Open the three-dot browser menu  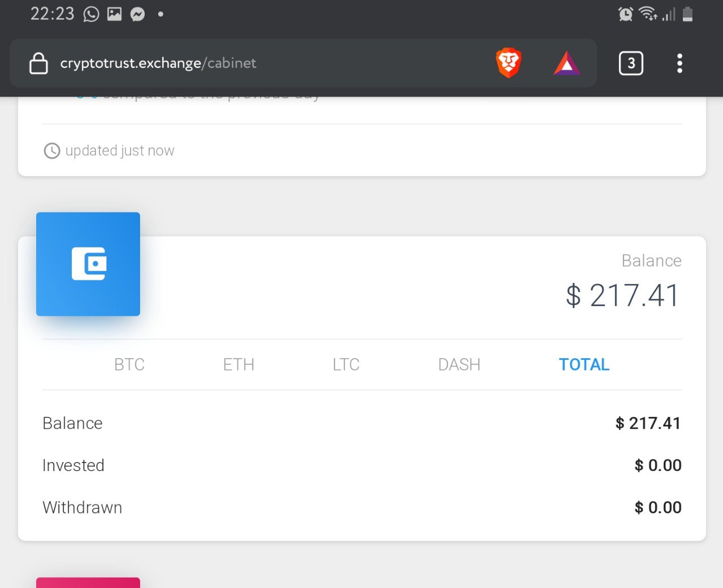(x=680, y=63)
